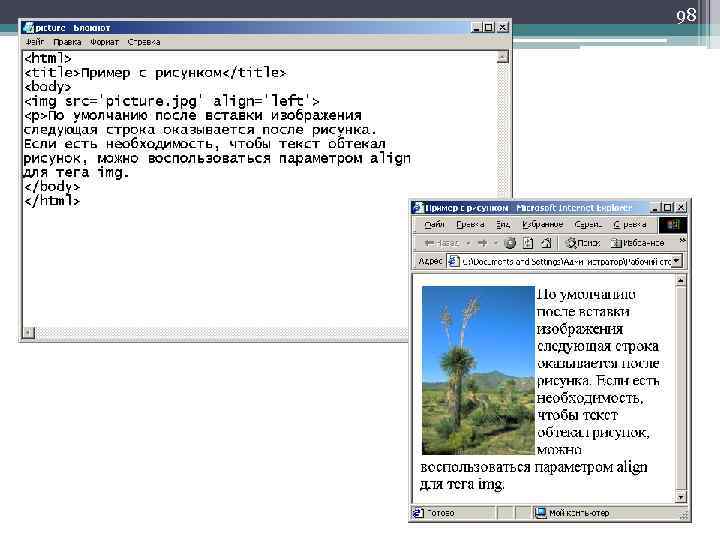This screenshot has width=720, height=540.
Task: Click the '</body>' line in Notepad
Action: pyautogui.click(x=52, y=187)
